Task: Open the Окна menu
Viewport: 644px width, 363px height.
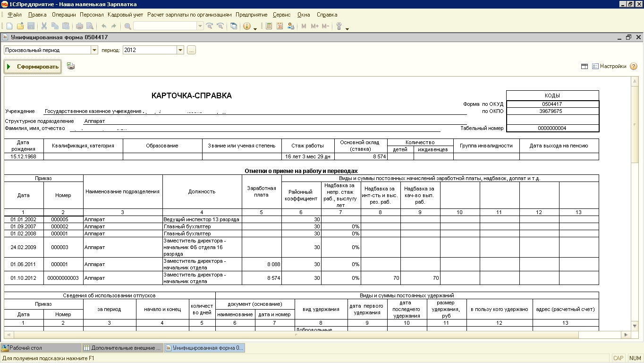Action: (304, 15)
